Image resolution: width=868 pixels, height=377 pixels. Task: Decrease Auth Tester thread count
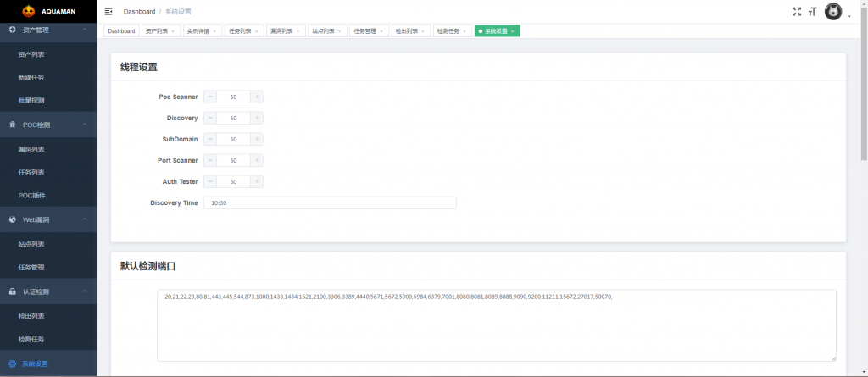pos(210,181)
